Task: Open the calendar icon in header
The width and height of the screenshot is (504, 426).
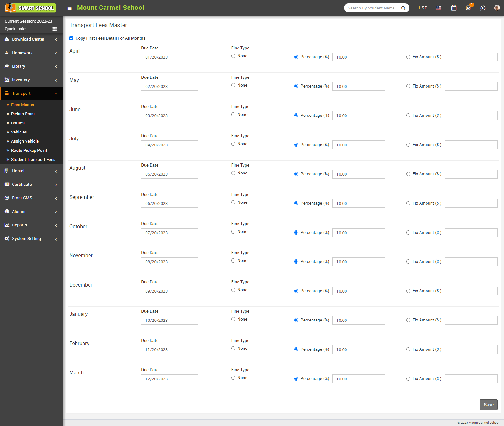Action: tap(454, 8)
